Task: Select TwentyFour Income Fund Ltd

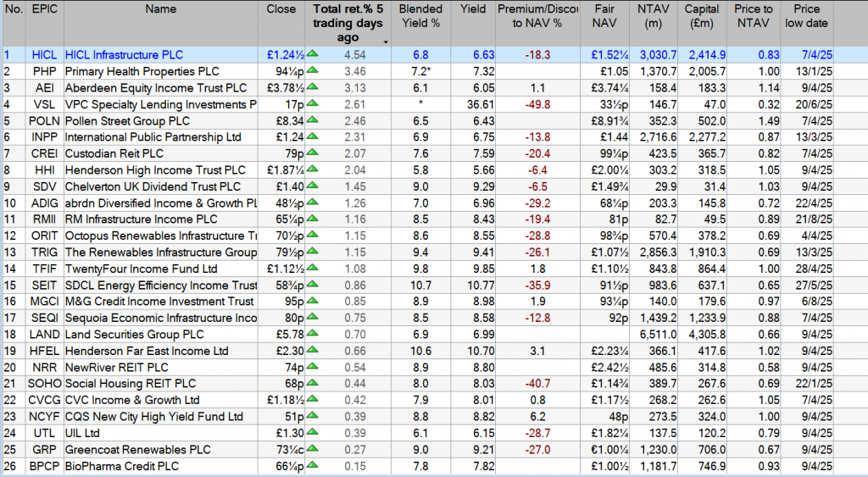Action: [142, 269]
